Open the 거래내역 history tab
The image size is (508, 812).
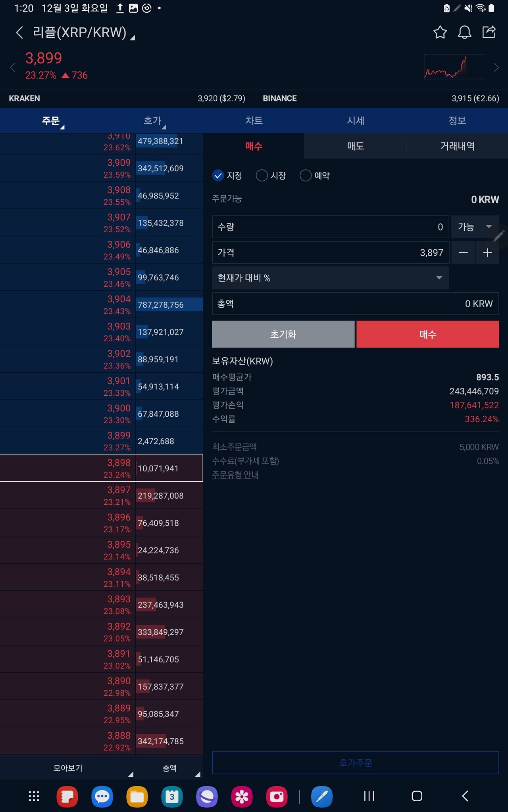pyautogui.click(x=457, y=146)
